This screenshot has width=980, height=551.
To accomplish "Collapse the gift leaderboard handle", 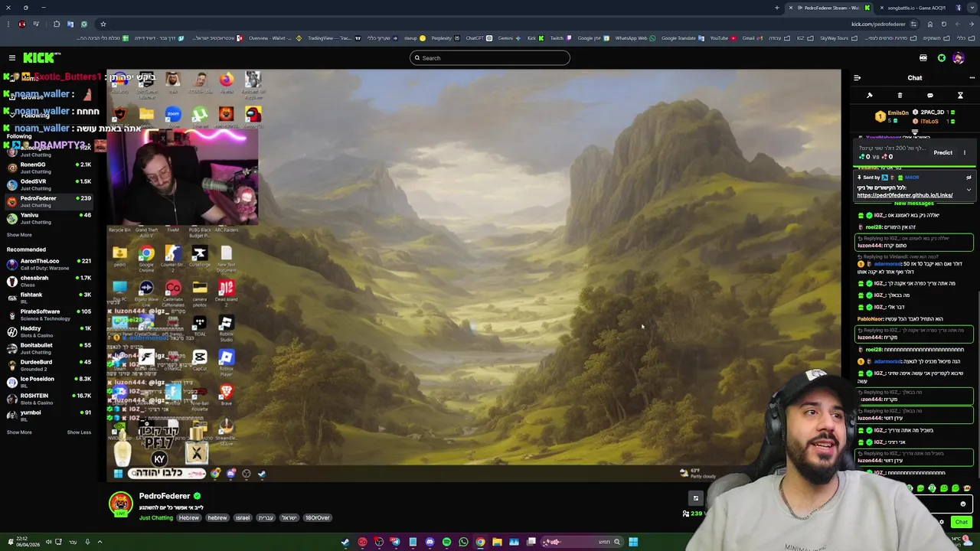I will click(914, 132).
